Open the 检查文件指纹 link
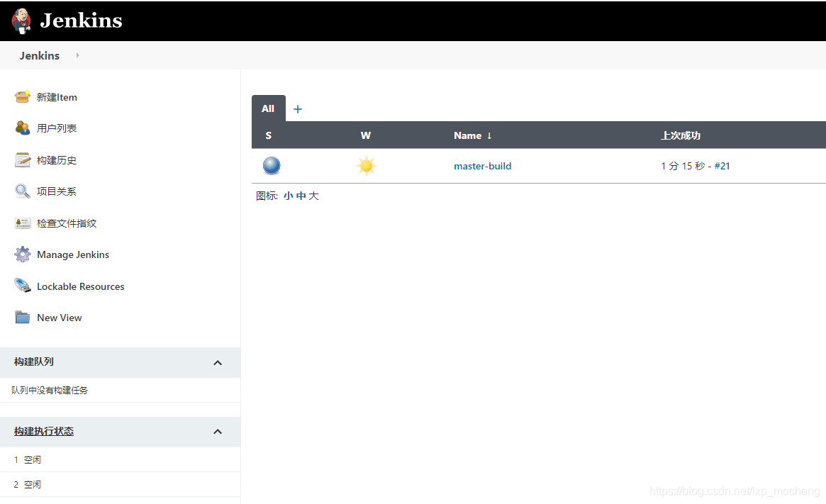Image resolution: width=826 pixels, height=504 pixels. coord(67,223)
